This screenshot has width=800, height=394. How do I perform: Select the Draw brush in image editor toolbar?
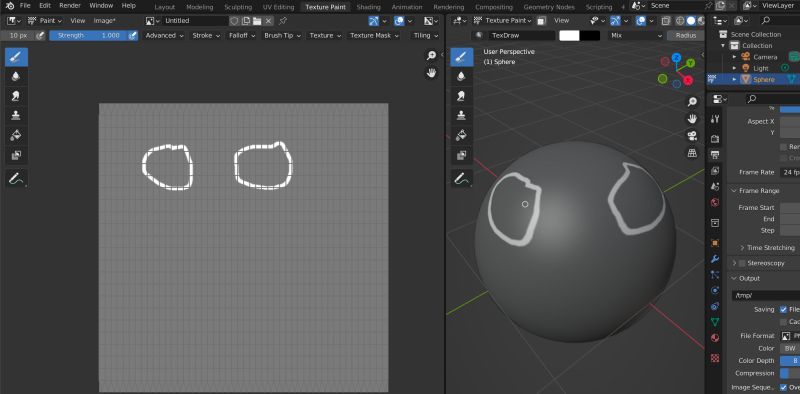(16, 57)
